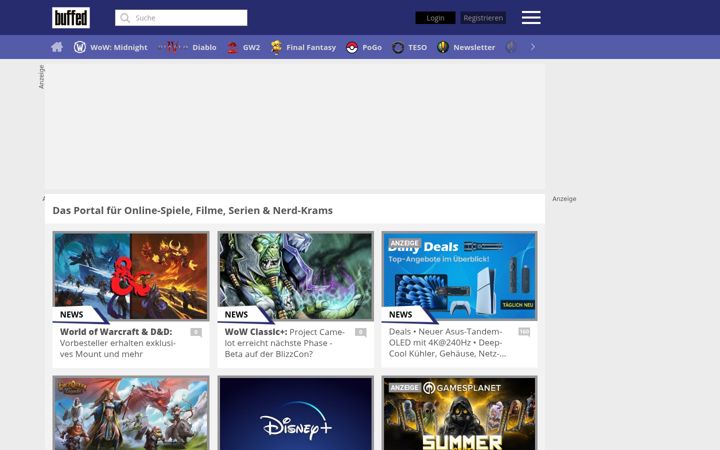Open the Final Fantasy nav item
Image resolution: width=720 pixels, height=450 pixels.
[x=311, y=47]
